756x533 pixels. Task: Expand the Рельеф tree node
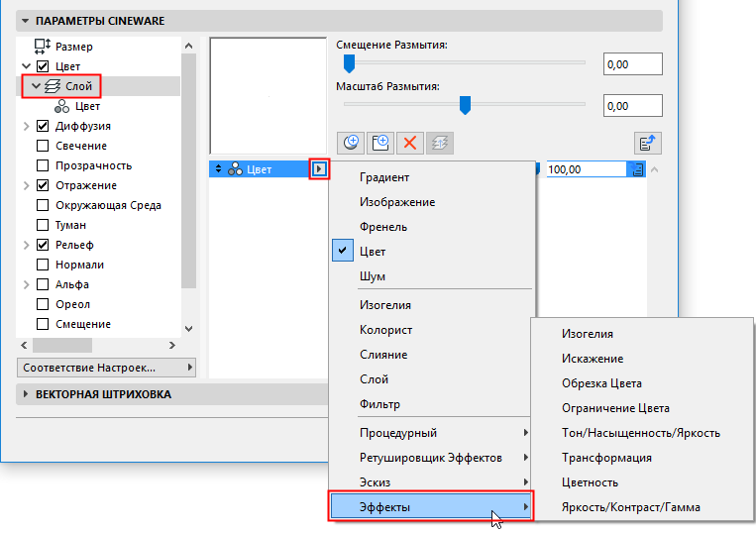point(27,245)
